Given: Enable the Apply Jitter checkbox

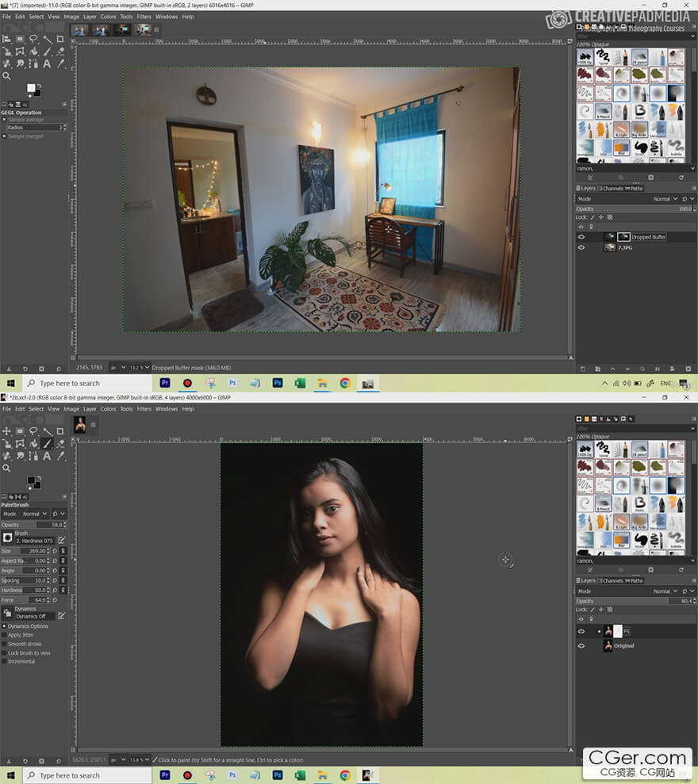Looking at the screenshot, I should tap(4, 635).
